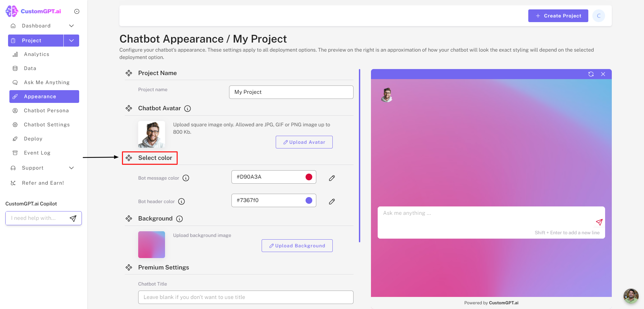Viewport: 644px width, 309px height.
Task: Click the CustomGPT.ai brain logo
Action: pos(12,11)
